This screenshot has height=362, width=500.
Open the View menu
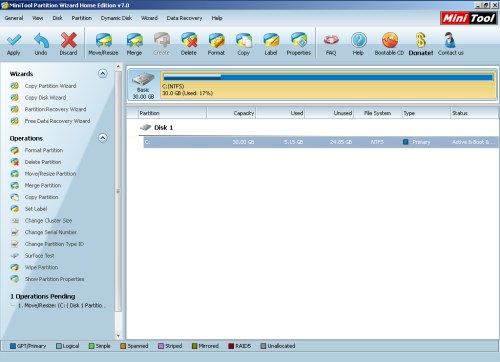pos(38,18)
